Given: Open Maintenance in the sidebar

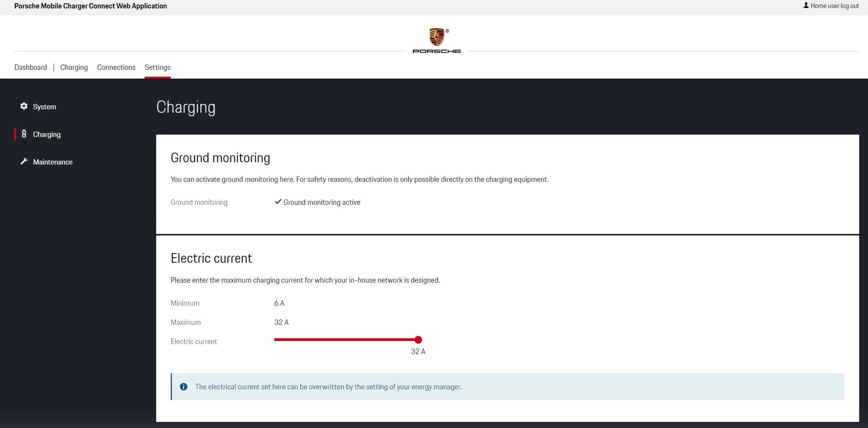Looking at the screenshot, I should tap(53, 162).
